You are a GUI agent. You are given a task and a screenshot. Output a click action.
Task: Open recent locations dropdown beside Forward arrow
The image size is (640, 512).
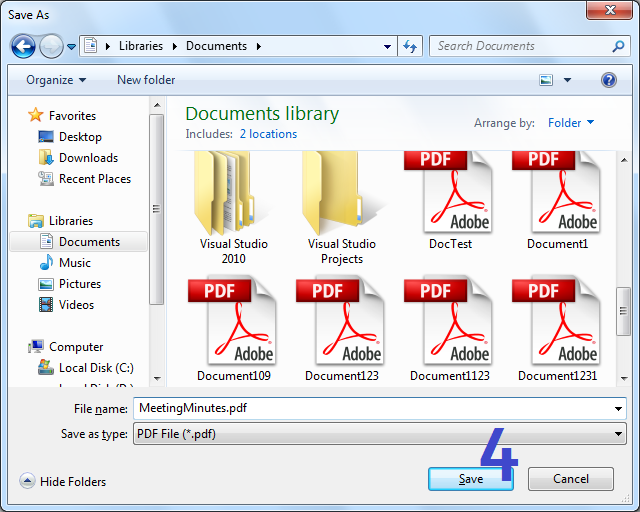71,47
